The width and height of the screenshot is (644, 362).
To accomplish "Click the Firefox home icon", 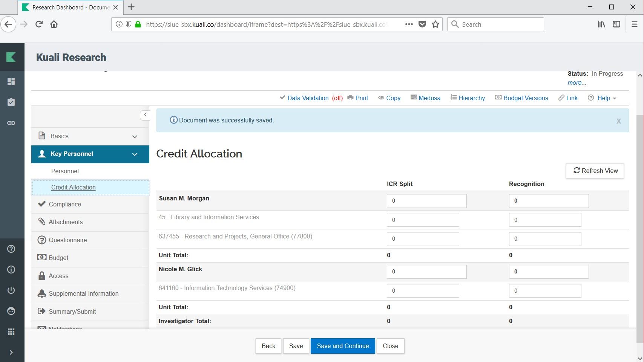I will [x=54, y=24].
